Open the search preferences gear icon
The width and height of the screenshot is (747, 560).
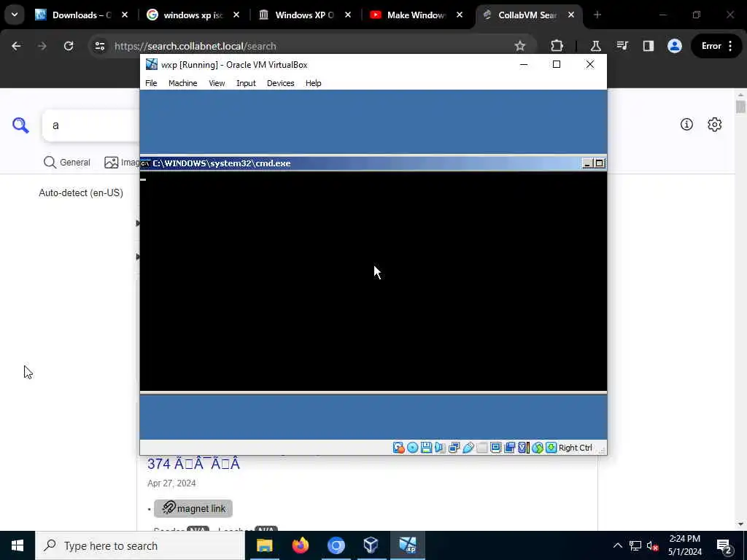(x=715, y=124)
